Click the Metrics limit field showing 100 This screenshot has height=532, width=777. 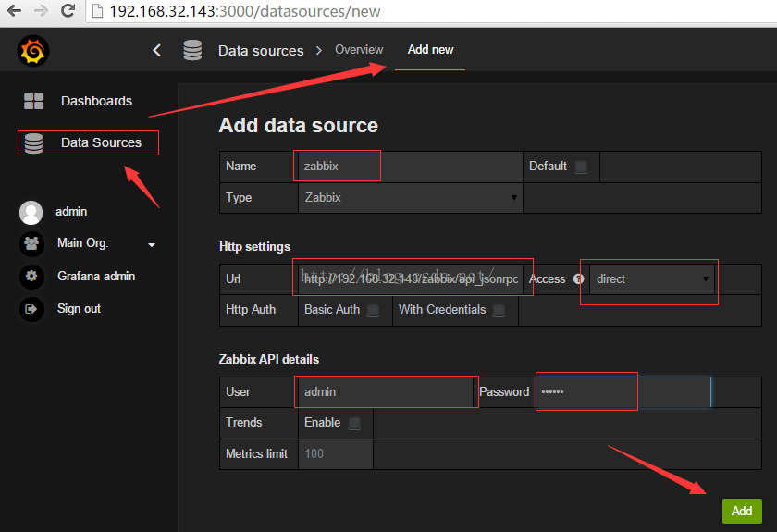pyautogui.click(x=336, y=454)
